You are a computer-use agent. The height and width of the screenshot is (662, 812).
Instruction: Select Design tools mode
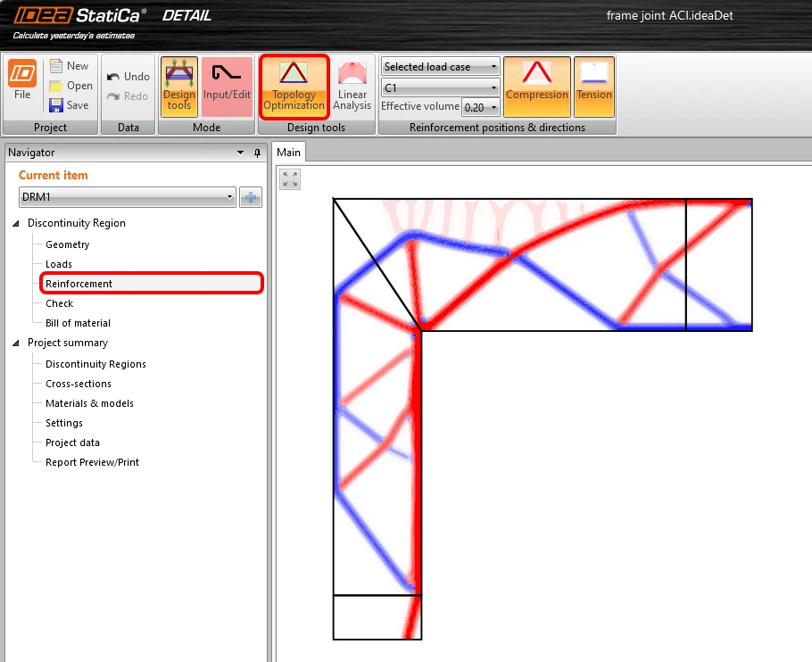tap(179, 87)
